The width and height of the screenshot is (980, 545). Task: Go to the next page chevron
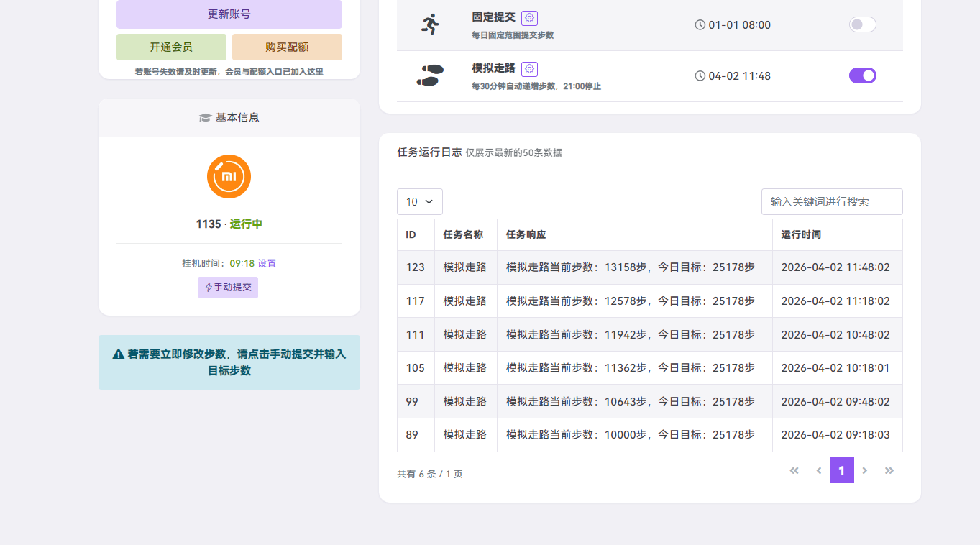point(865,470)
